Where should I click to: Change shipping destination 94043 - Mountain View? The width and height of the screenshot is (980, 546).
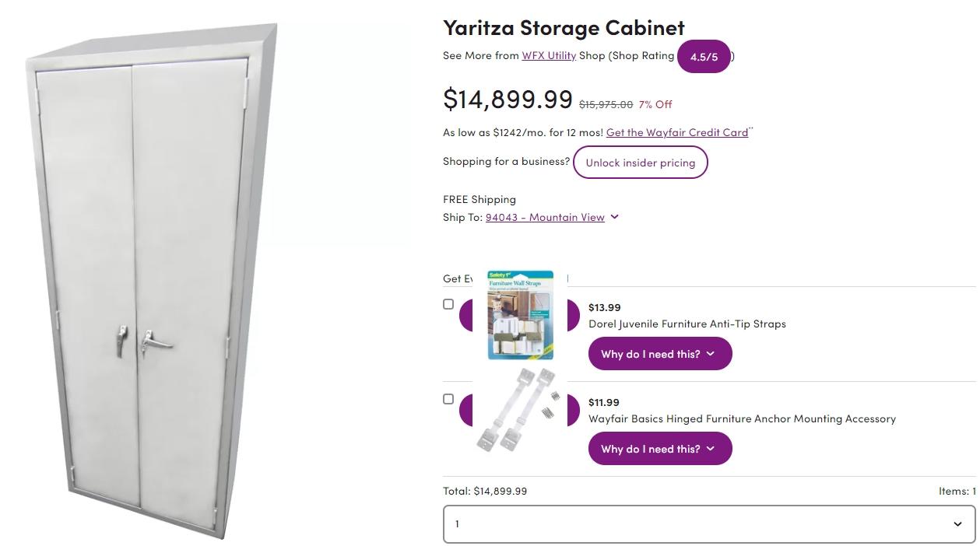[545, 217]
